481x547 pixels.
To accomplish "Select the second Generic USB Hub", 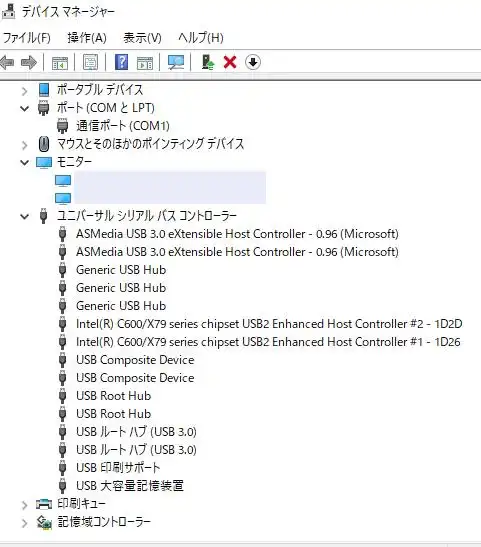I will (121, 288).
